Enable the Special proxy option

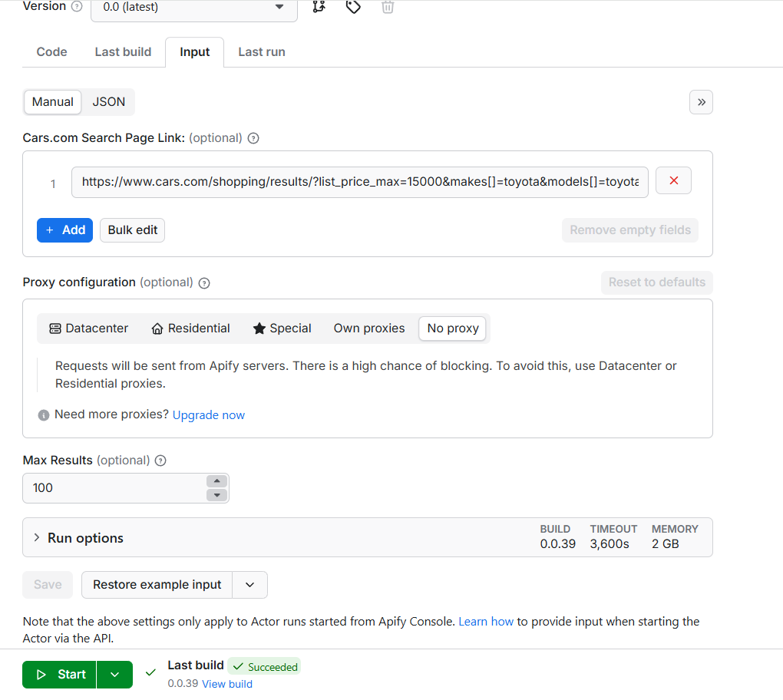click(282, 328)
